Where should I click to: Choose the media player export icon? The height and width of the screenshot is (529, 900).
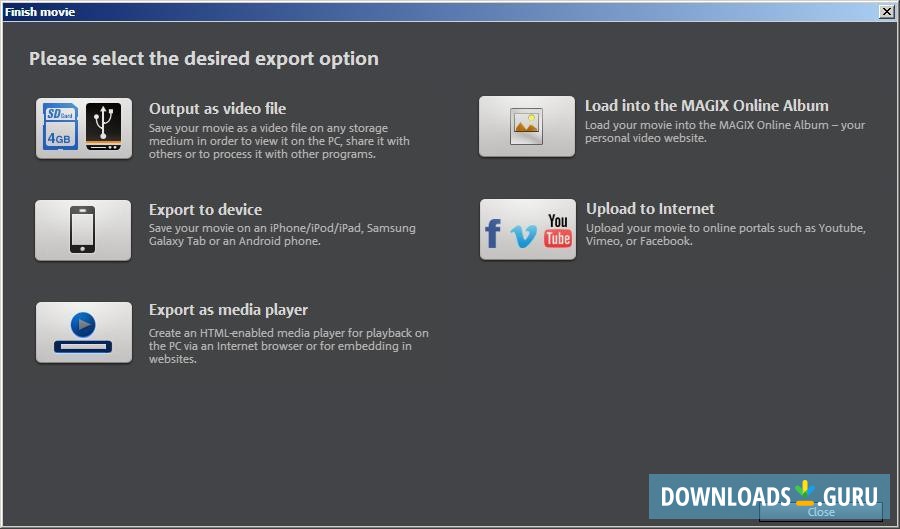[84, 332]
